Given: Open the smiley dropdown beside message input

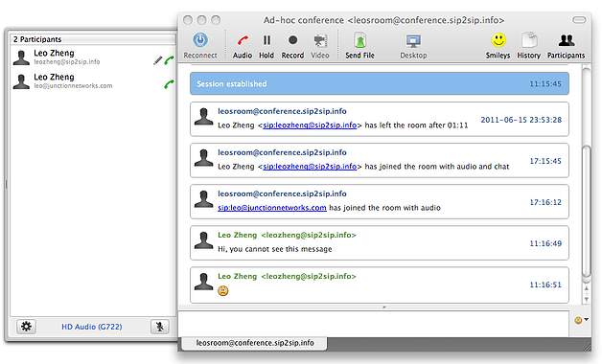Looking at the screenshot, I should (581, 320).
